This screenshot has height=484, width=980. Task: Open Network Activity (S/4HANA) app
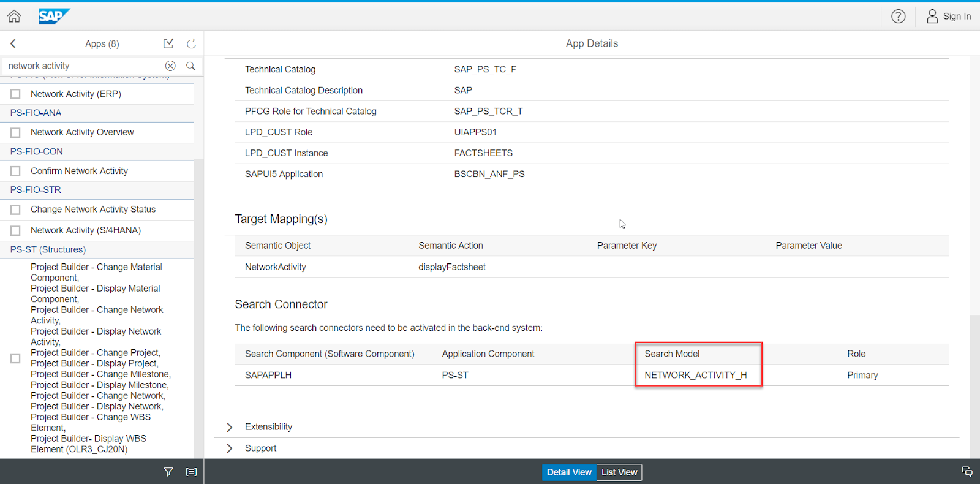[86, 230]
